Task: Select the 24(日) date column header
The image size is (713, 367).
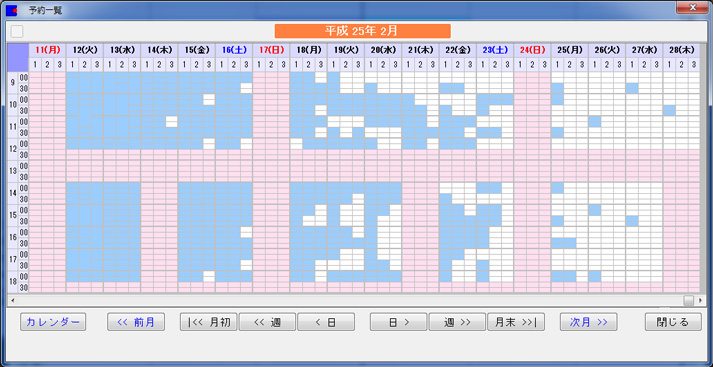Action: [x=532, y=50]
